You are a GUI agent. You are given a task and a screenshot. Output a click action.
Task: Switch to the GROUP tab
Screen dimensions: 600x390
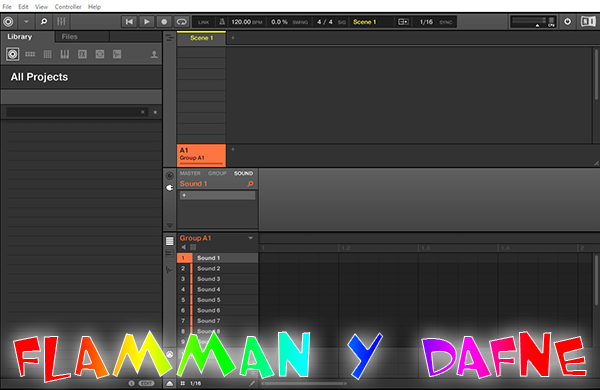(x=217, y=173)
